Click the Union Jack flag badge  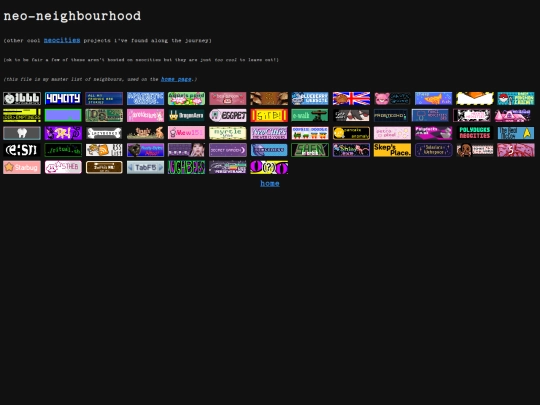(351, 98)
